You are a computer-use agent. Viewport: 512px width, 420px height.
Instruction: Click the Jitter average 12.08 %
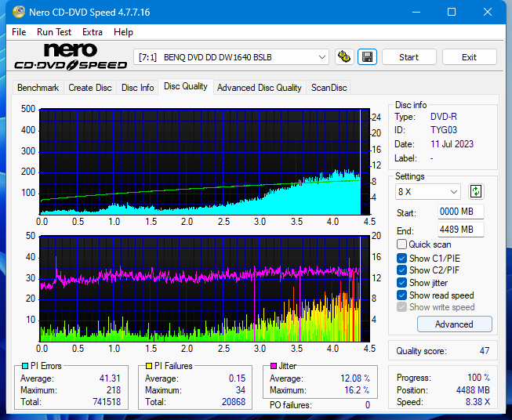[355, 378]
